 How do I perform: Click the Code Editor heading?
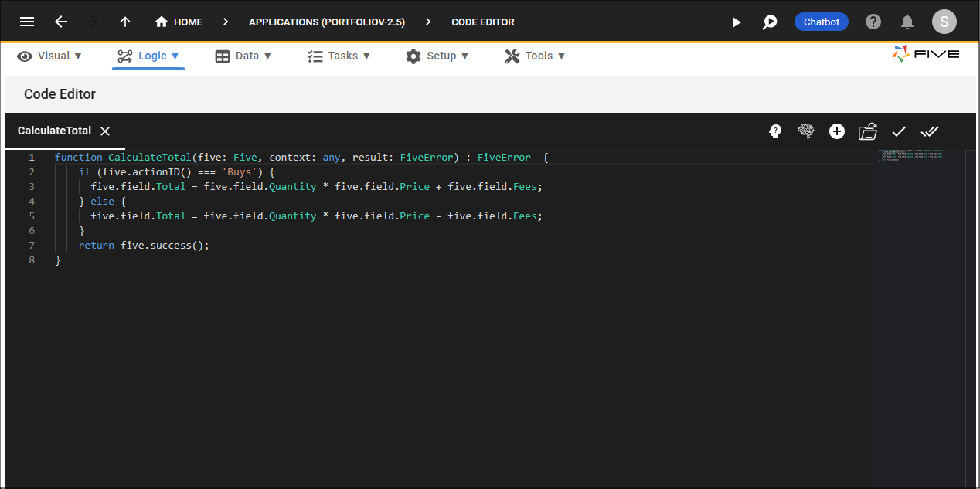(x=60, y=94)
